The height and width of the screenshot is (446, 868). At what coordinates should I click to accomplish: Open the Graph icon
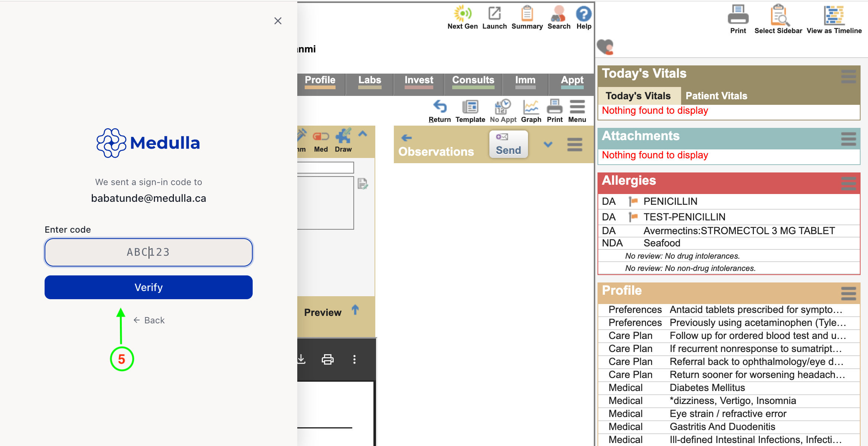(531, 111)
